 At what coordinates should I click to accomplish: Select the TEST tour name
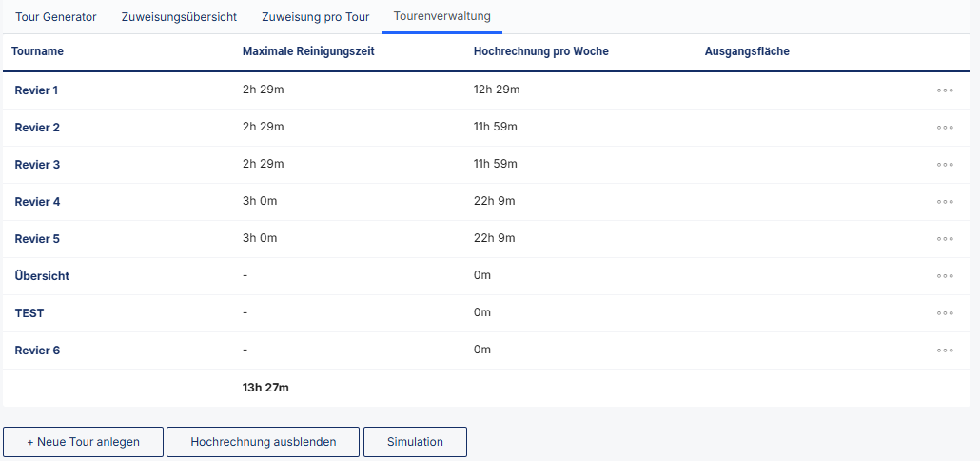(29, 313)
